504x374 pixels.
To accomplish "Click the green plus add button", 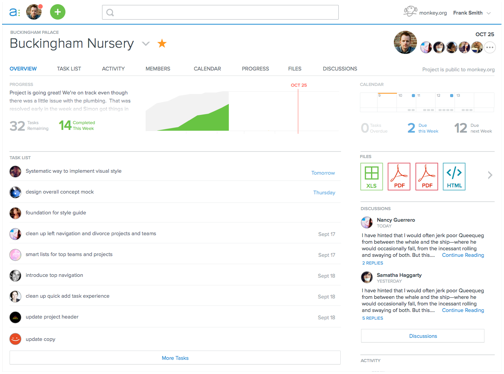I will point(58,12).
